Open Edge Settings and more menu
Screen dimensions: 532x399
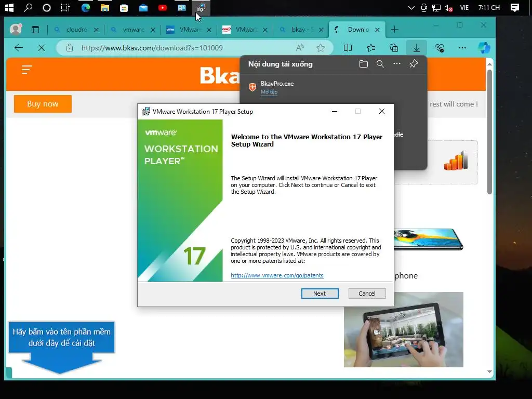(x=462, y=48)
